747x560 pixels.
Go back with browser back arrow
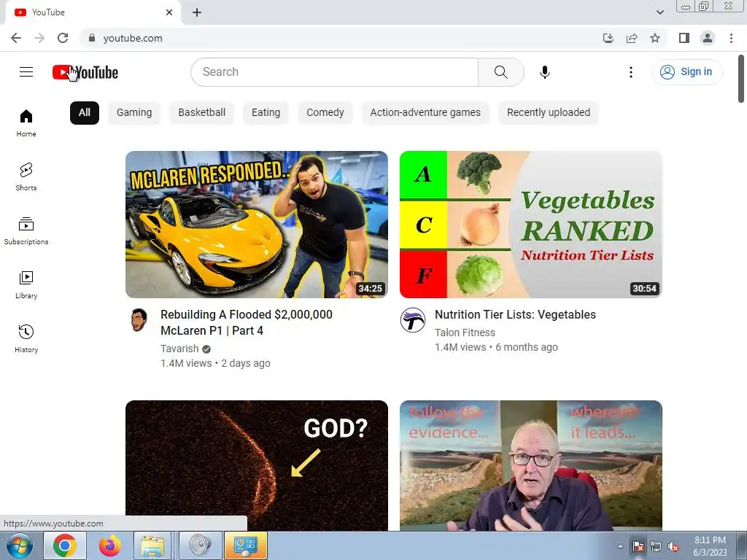point(16,38)
